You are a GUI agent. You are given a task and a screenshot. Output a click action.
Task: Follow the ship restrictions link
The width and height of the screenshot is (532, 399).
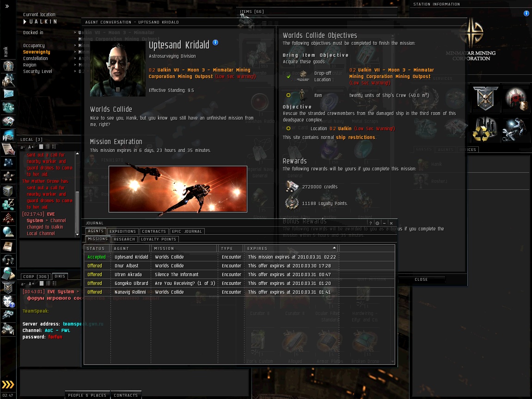coord(355,138)
